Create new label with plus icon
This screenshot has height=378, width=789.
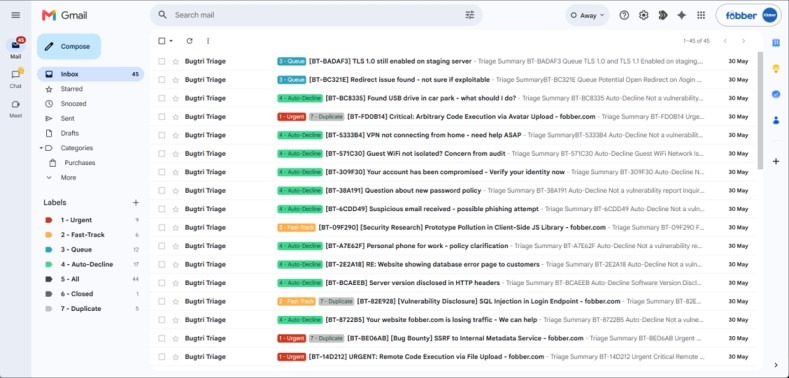coord(135,202)
